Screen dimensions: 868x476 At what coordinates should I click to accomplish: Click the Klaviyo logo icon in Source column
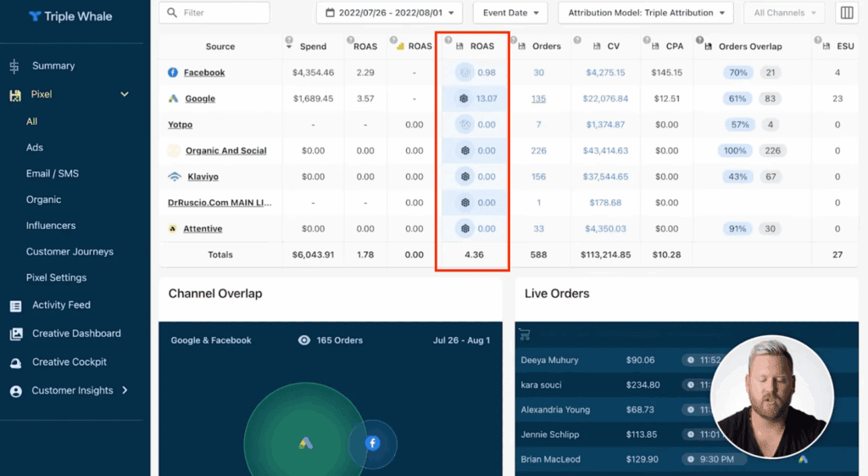(175, 177)
